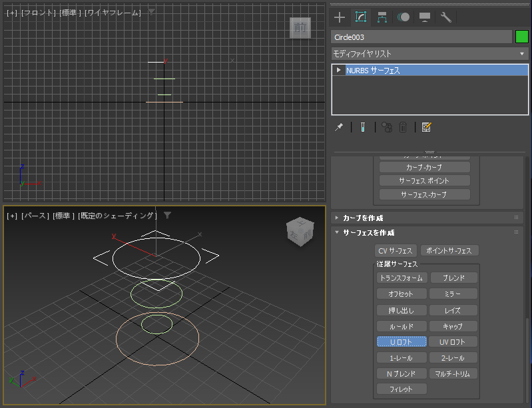Click the 押し出し button
Screen dimensions: 532x408
[x=401, y=310]
